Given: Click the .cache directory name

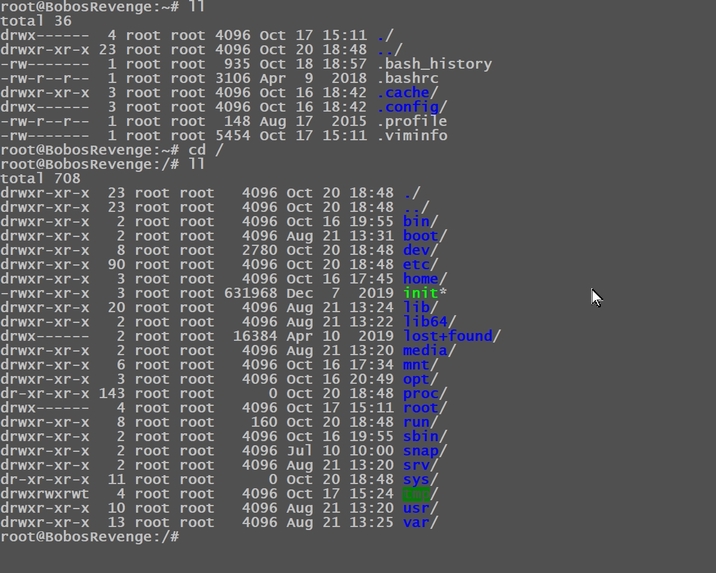Looking at the screenshot, I should [403, 93].
